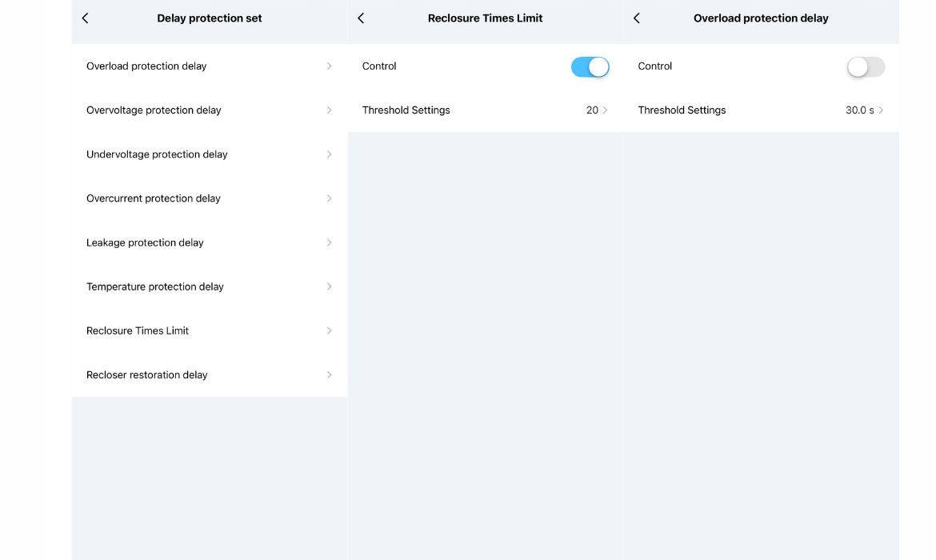Select Overvoltage protection delay list entry
936x560 pixels.
pyautogui.click(x=210, y=110)
